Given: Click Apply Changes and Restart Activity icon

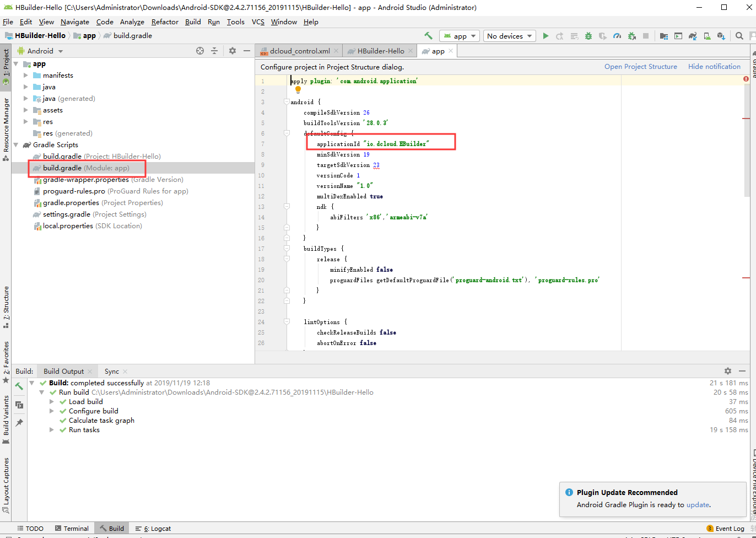Looking at the screenshot, I should pyautogui.click(x=559, y=36).
